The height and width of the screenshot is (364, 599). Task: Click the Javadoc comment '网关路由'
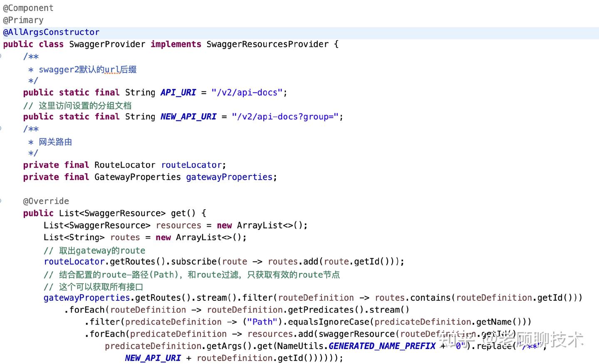55,142
